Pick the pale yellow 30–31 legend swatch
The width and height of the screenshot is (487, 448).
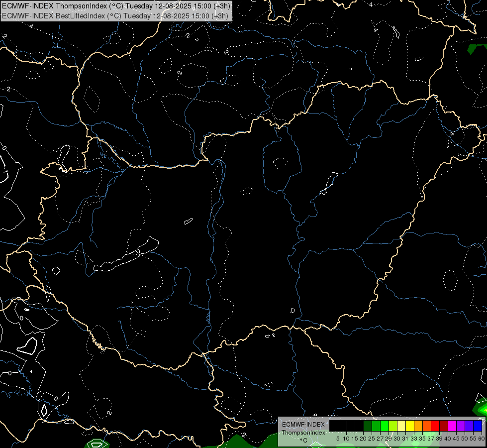point(401,426)
